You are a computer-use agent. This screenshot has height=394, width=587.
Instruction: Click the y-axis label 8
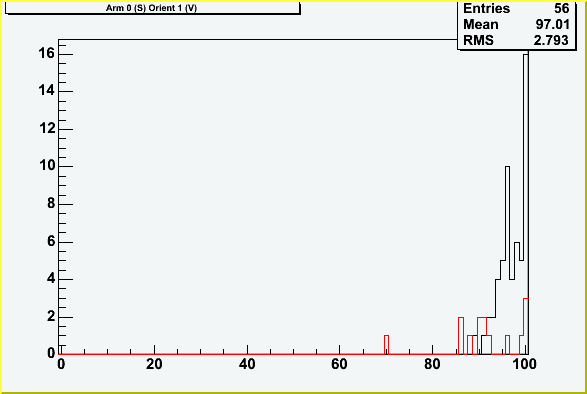[51, 203]
